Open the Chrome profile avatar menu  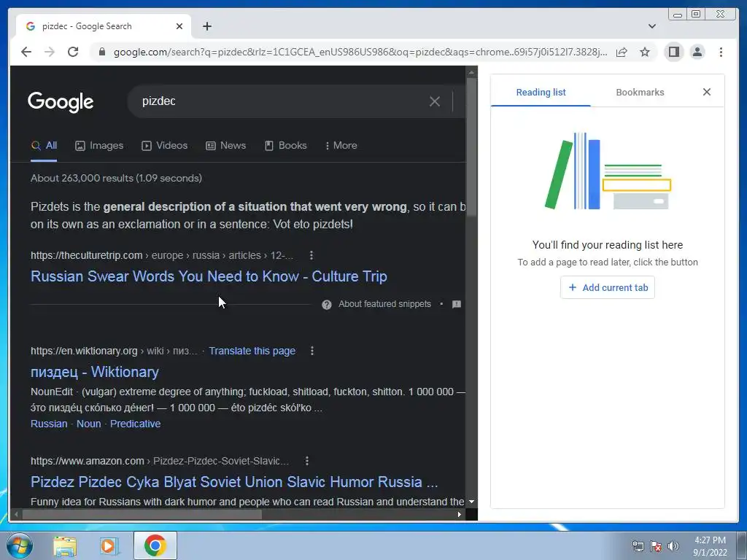click(697, 52)
